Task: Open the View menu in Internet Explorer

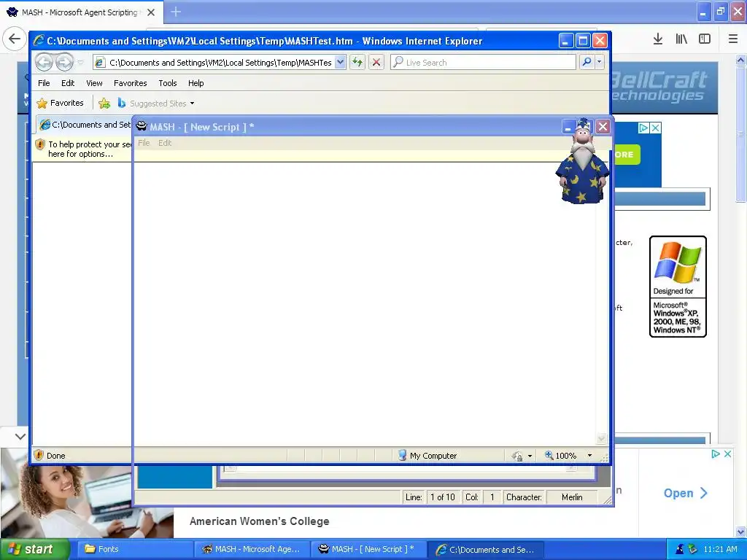Action: [94, 83]
